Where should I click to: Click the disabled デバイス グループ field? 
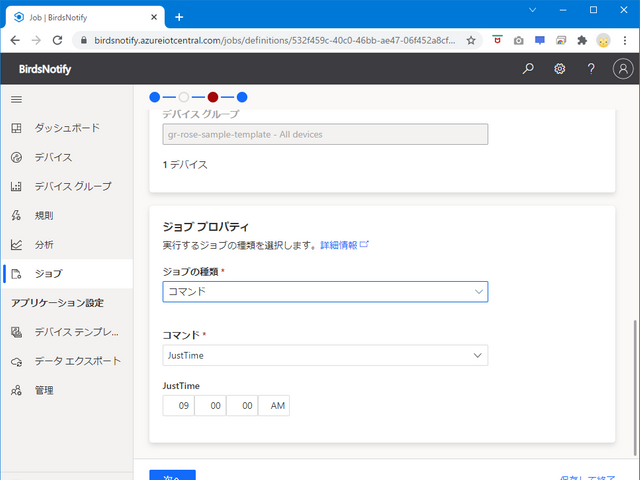325,134
